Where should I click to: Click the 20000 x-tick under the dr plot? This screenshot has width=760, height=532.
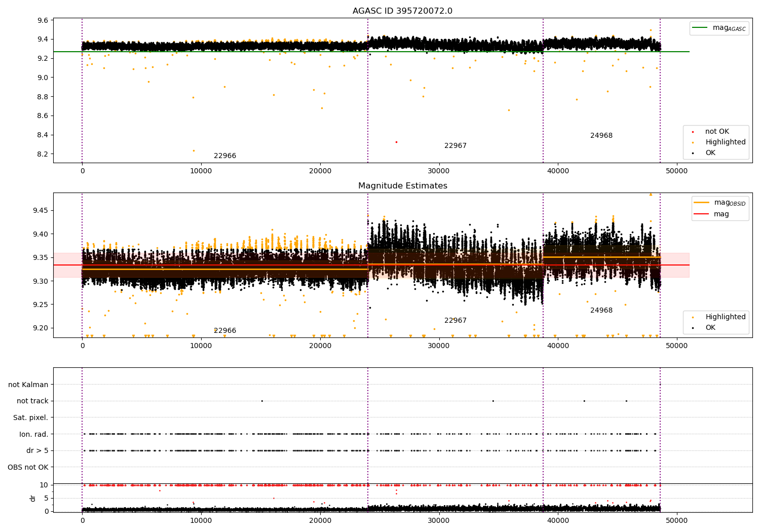coord(320,520)
